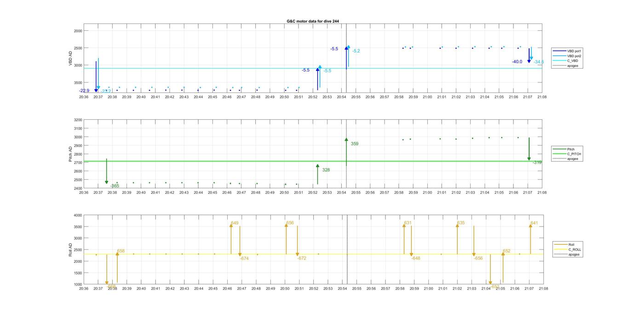Click the "Pitch AD" y-axis label

pyautogui.click(x=71, y=154)
